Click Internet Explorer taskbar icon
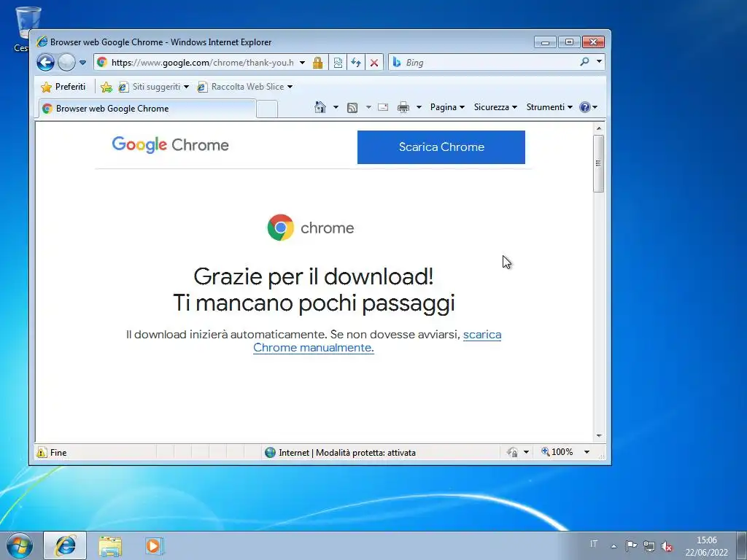 65,545
